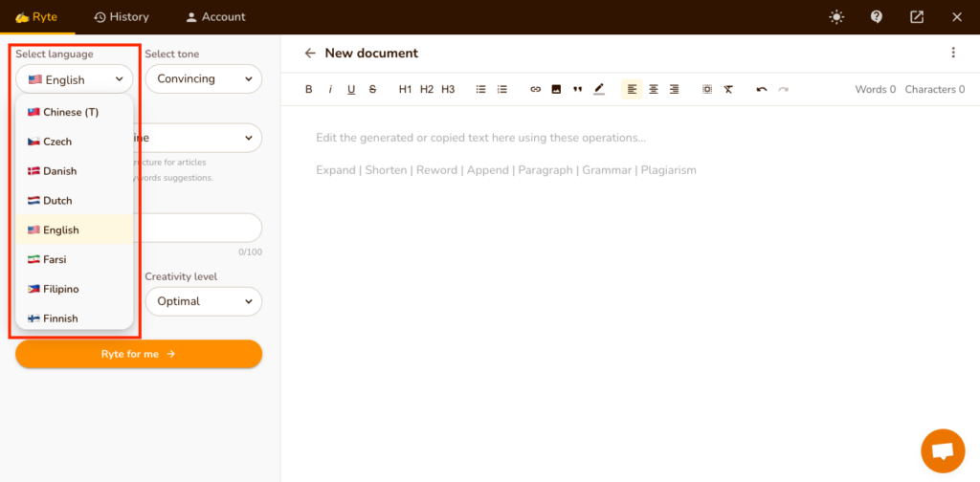Undo the last edit

(x=762, y=90)
